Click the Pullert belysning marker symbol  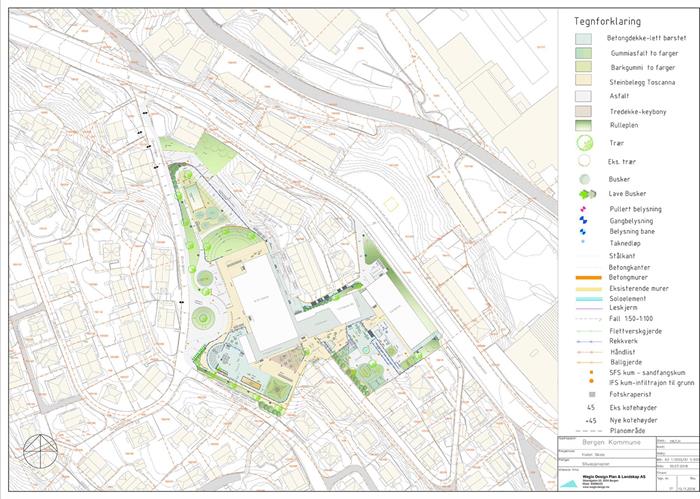coord(582,208)
